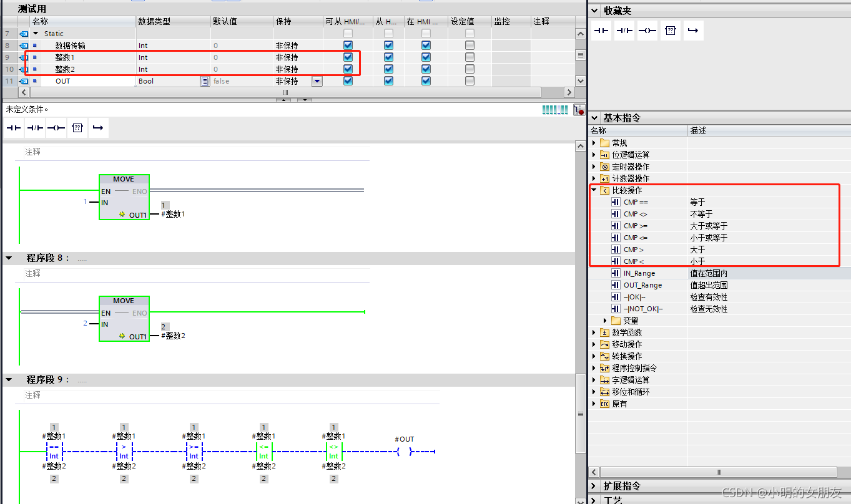Select the == Int comparator in 程序段 9
This screenshot has height=504, width=851.
pyautogui.click(x=54, y=451)
